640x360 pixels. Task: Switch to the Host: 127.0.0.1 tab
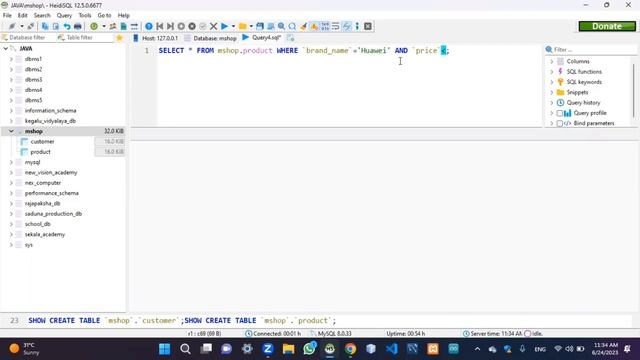pyautogui.click(x=156, y=38)
